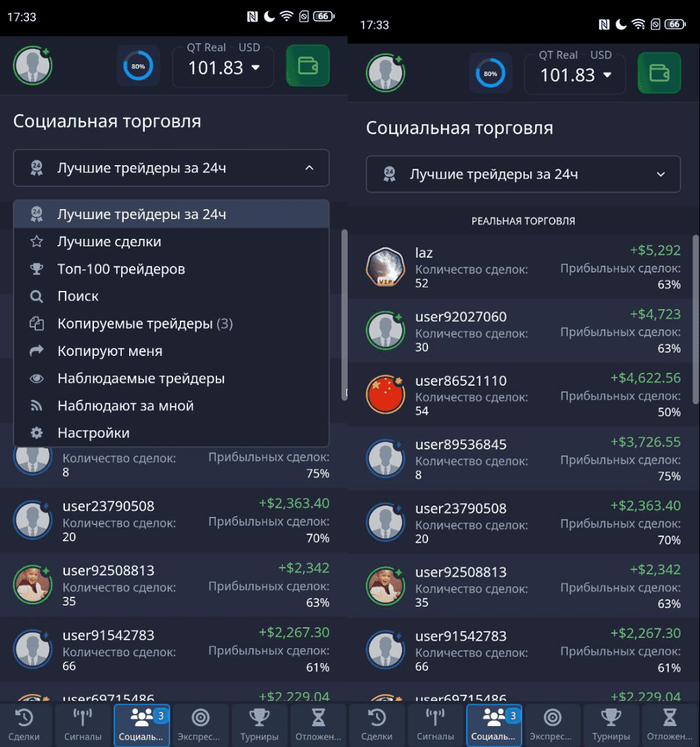Open user89536845 trader row in right screen
Image resolution: width=700 pixels, height=747 pixels.
[x=523, y=459]
